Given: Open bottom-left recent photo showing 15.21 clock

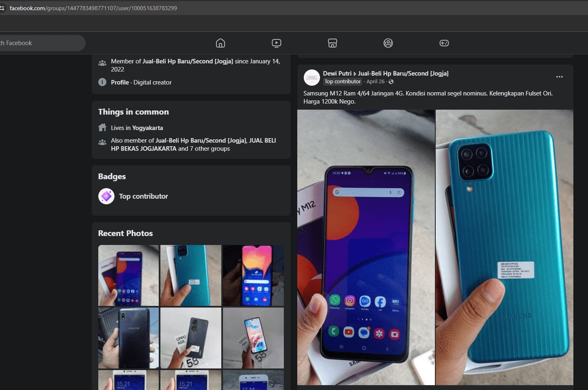Looking at the screenshot, I should (128, 380).
